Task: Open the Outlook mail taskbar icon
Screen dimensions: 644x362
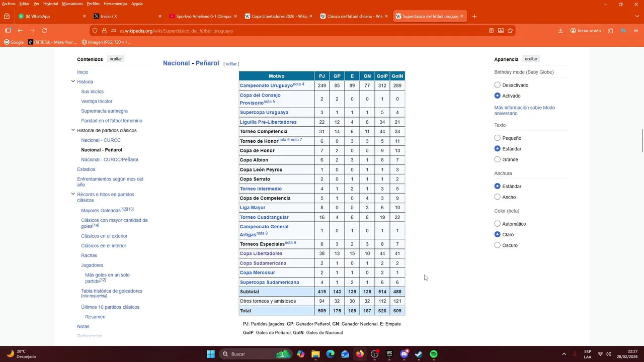Action: [345, 354]
